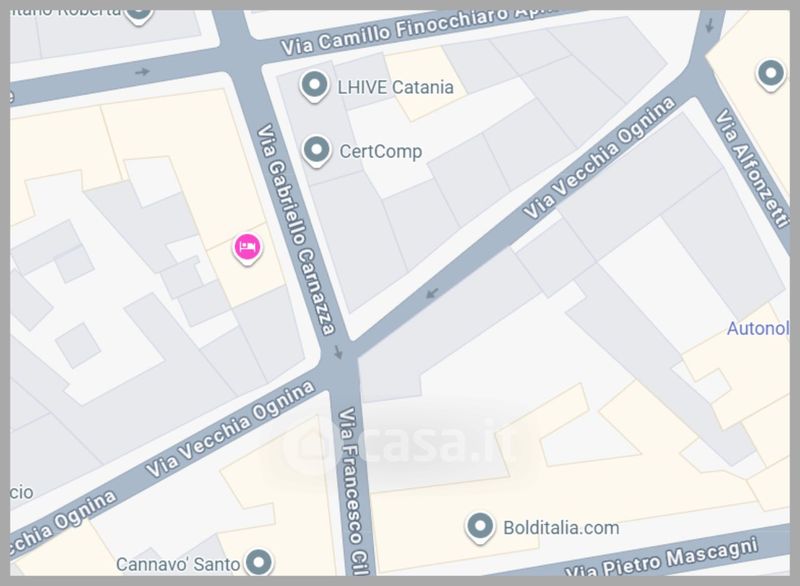Select the LHIVE Catania map pin
Viewport: 800px width, 586px height.
click(314, 86)
